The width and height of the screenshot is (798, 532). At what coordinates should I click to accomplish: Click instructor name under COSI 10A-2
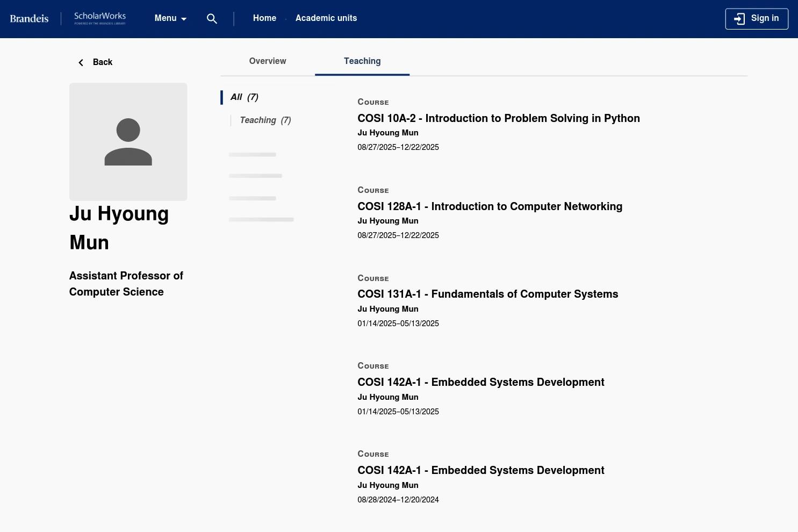(x=388, y=133)
